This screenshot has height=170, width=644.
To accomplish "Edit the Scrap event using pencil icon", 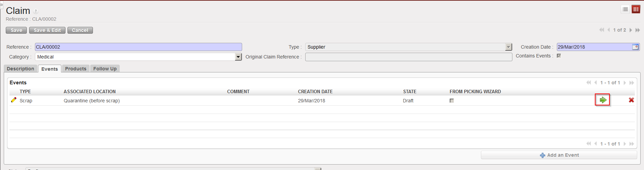I will click(14, 100).
